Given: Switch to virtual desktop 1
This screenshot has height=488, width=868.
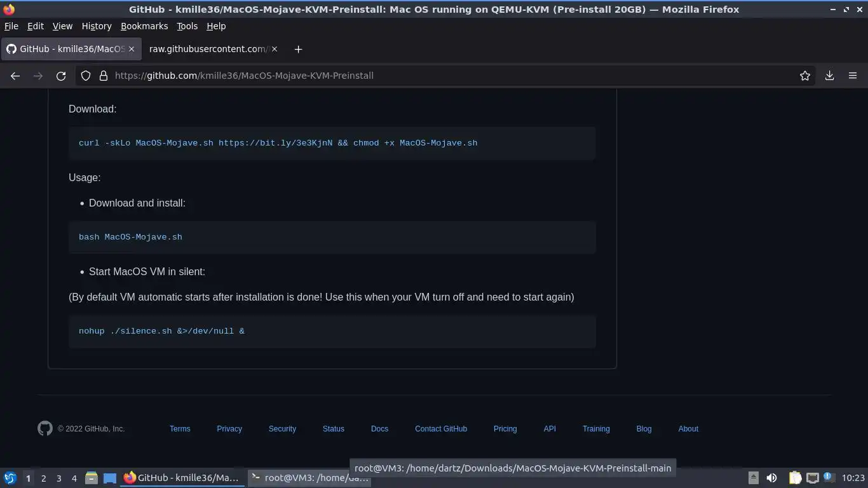Looking at the screenshot, I should pyautogui.click(x=28, y=478).
